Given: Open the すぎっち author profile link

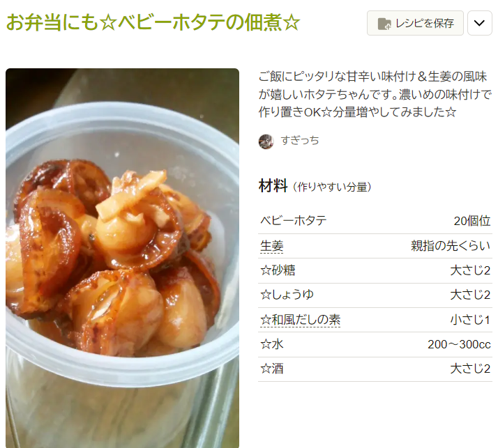Looking at the screenshot, I should (300, 140).
